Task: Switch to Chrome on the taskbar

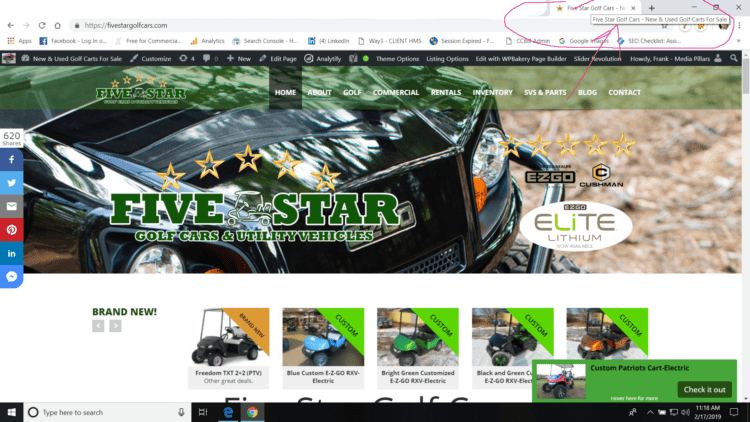Action: [x=252, y=412]
